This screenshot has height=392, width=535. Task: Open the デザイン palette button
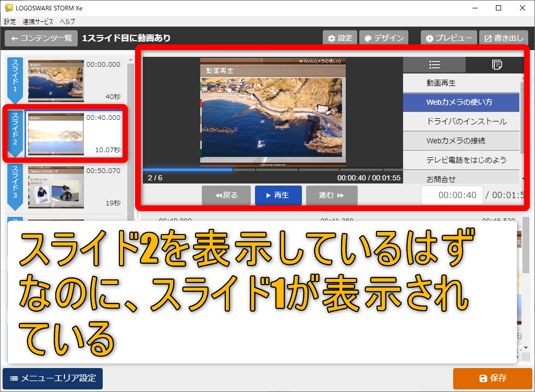(384, 38)
